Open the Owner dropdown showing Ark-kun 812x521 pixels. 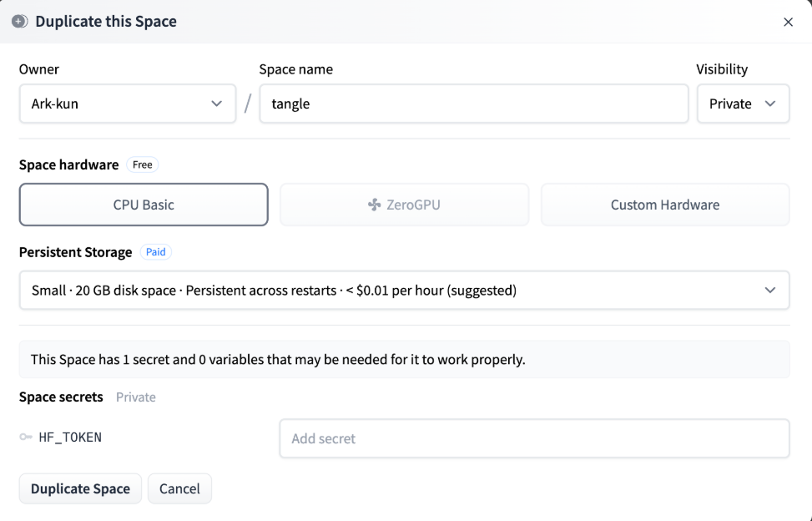point(127,104)
